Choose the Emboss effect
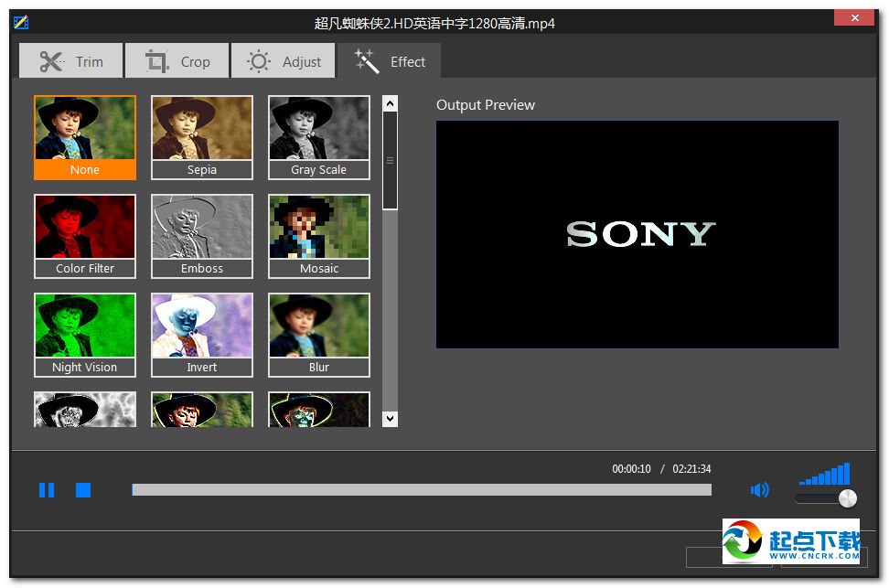889x588 pixels. (202, 237)
